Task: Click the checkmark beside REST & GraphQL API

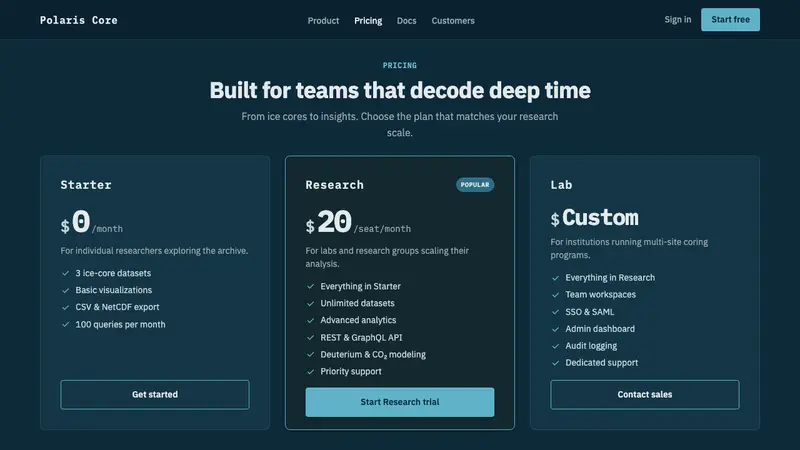Action: click(310, 337)
